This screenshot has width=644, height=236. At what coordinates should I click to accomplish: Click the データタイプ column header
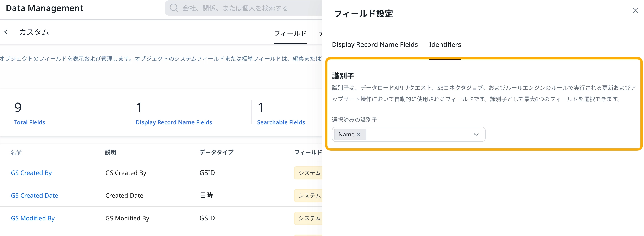(x=217, y=152)
